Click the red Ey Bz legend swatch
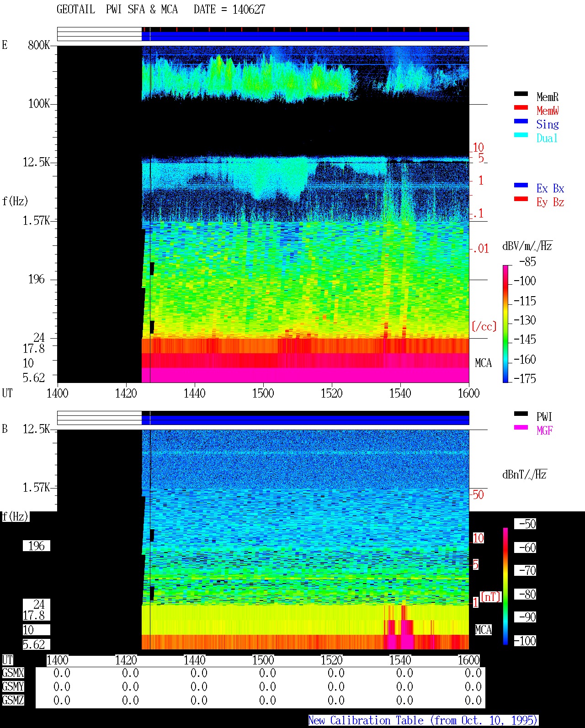 521,199
